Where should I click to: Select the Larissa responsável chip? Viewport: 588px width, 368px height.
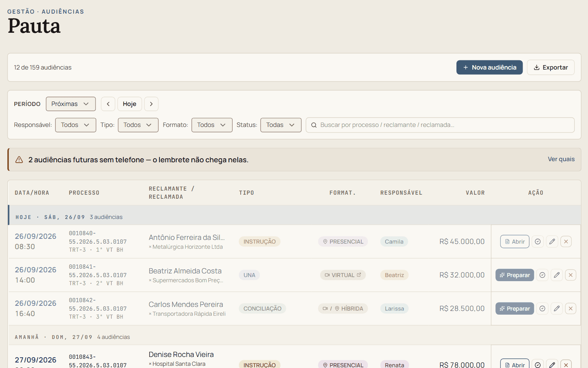pos(394,308)
